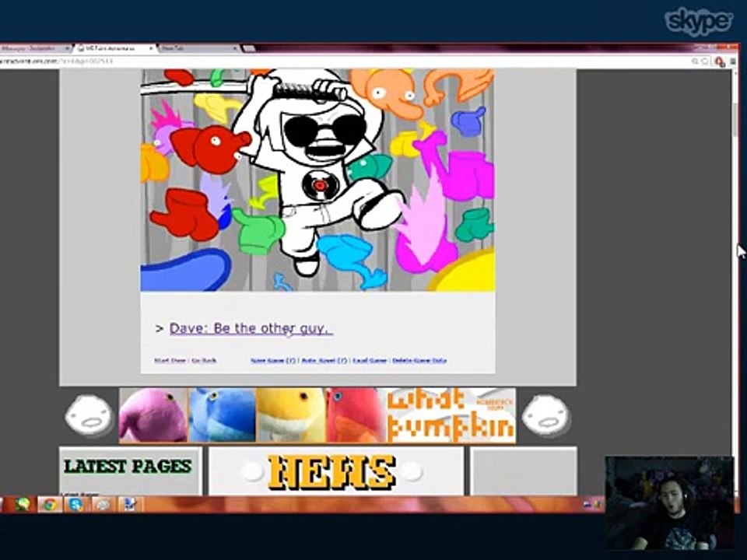Viewport: 747px width, 560px height.
Task: Click the What Pumpkin banner logo
Action: 451,415
